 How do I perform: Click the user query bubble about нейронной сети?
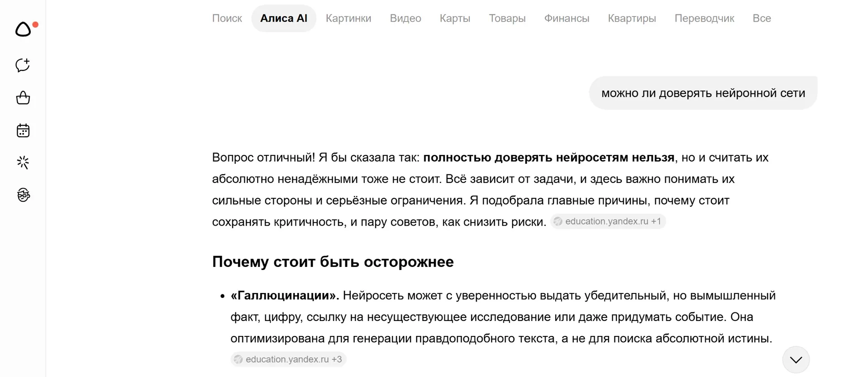703,93
